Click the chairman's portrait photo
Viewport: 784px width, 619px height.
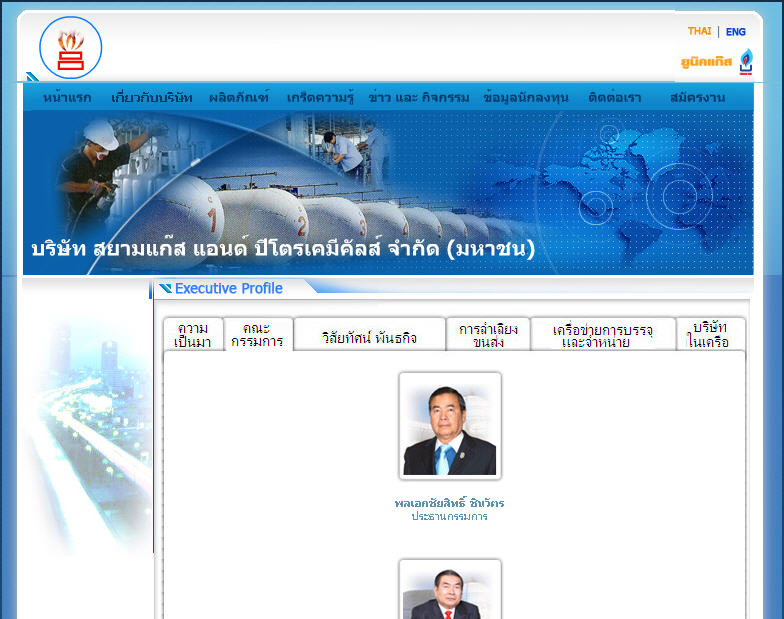(x=450, y=426)
